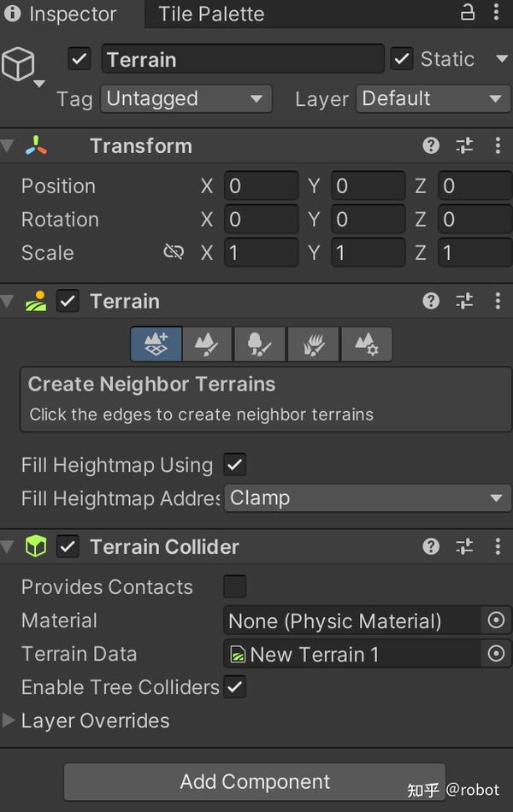Screen dimensions: 513x812
Task: Open the Material object picker circle
Action: 496,621
